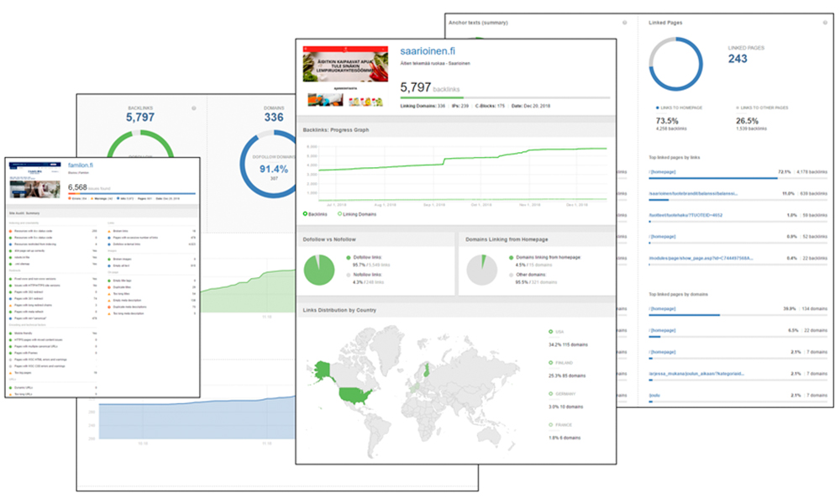Screen dimensions: 840x504
Task: Click the 'Top linked pages by links' heading
Action: (674, 157)
